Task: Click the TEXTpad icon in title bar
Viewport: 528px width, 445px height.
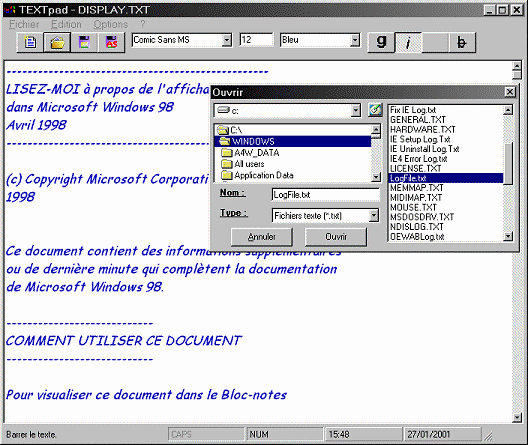Action: click(x=10, y=10)
